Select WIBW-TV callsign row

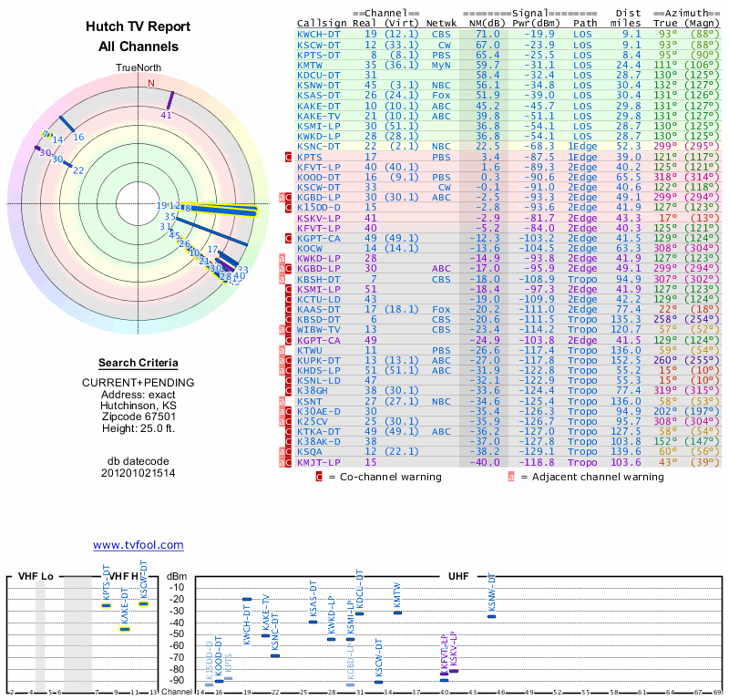click(x=318, y=330)
